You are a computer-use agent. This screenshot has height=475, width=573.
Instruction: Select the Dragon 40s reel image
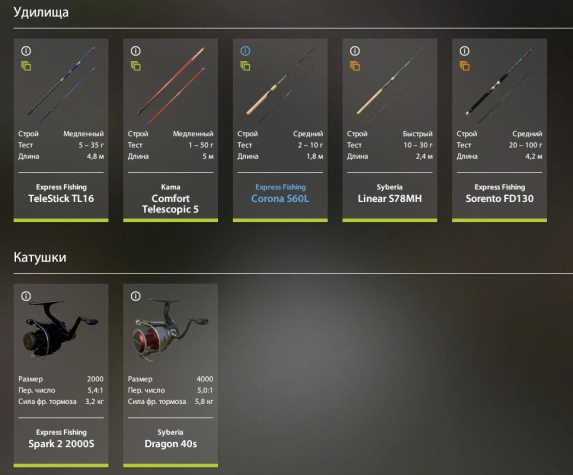coord(170,328)
